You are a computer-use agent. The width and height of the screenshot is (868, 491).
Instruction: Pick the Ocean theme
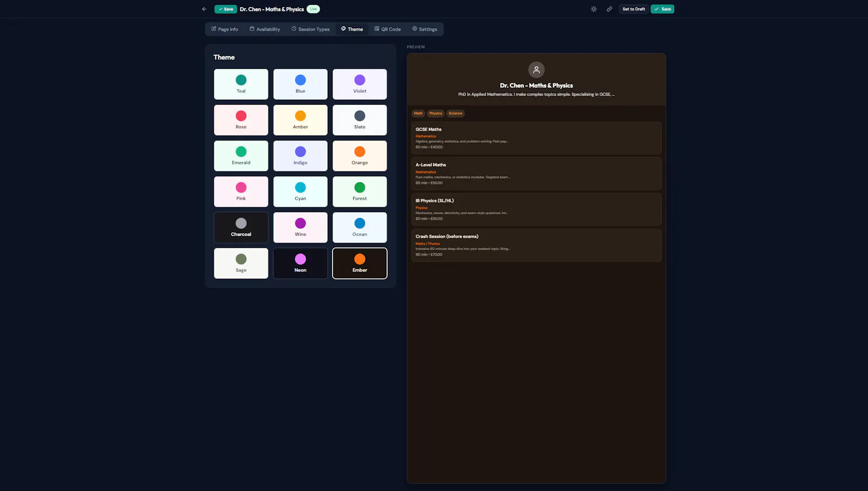(x=360, y=227)
